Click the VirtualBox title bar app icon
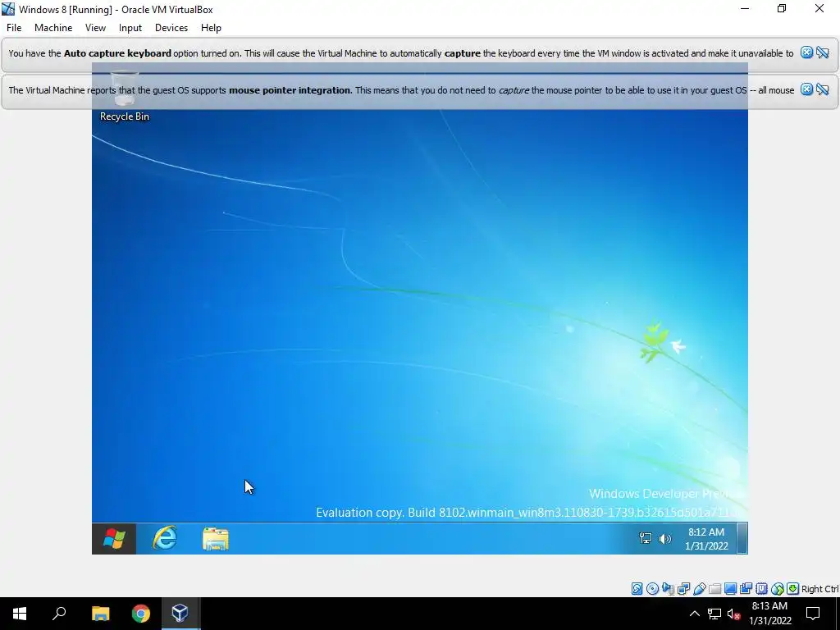Viewport: 840px width, 630px height. point(8,9)
